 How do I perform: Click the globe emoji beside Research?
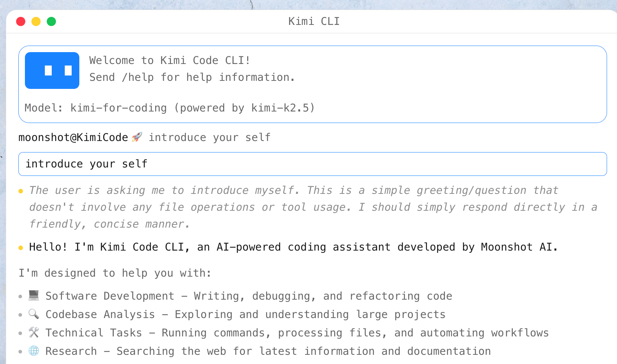(34, 351)
